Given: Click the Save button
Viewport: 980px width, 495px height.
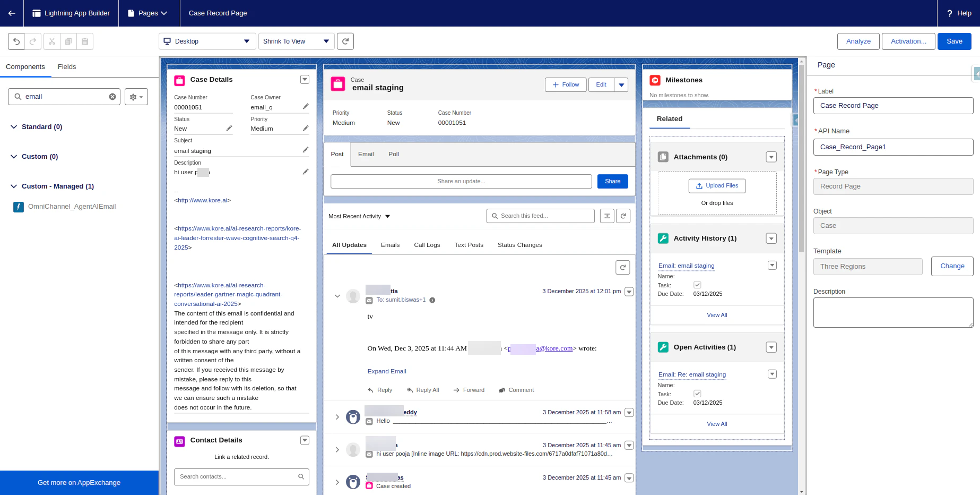Looking at the screenshot, I should pos(954,41).
